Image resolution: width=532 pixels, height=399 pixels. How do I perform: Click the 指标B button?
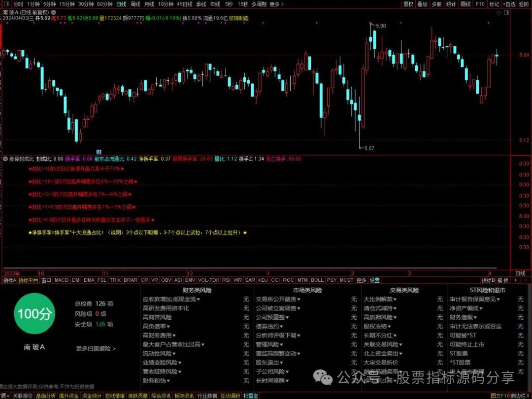[x=488, y=280]
